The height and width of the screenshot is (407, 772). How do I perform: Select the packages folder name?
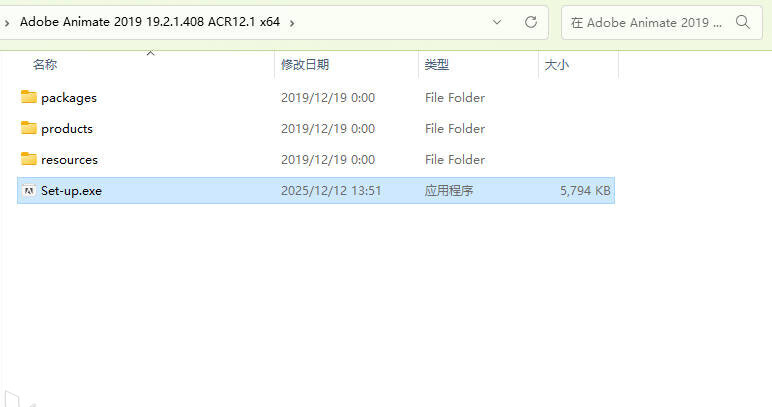pos(69,98)
